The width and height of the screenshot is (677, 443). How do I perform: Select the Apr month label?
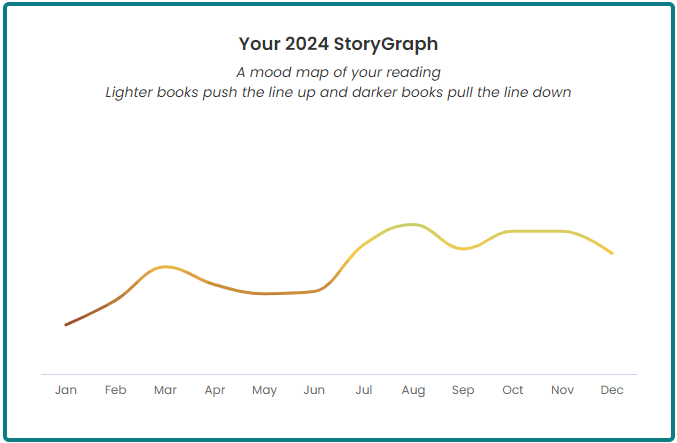pos(215,390)
